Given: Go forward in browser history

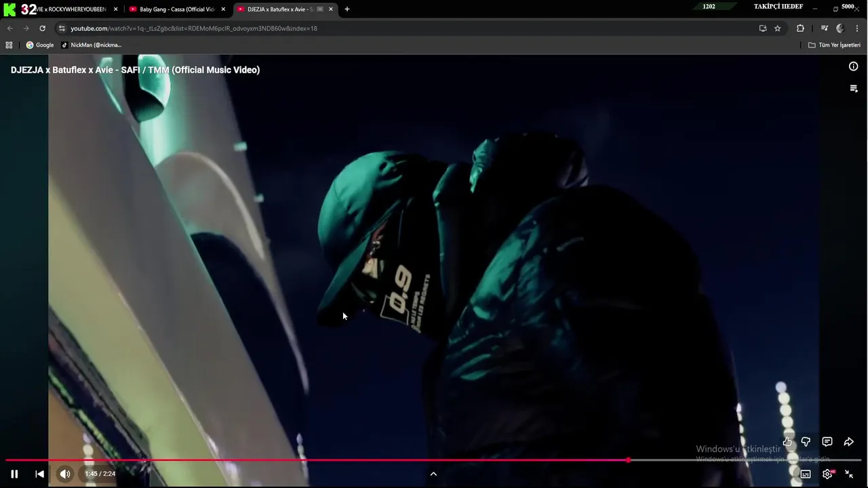Looking at the screenshot, I should [x=26, y=28].
